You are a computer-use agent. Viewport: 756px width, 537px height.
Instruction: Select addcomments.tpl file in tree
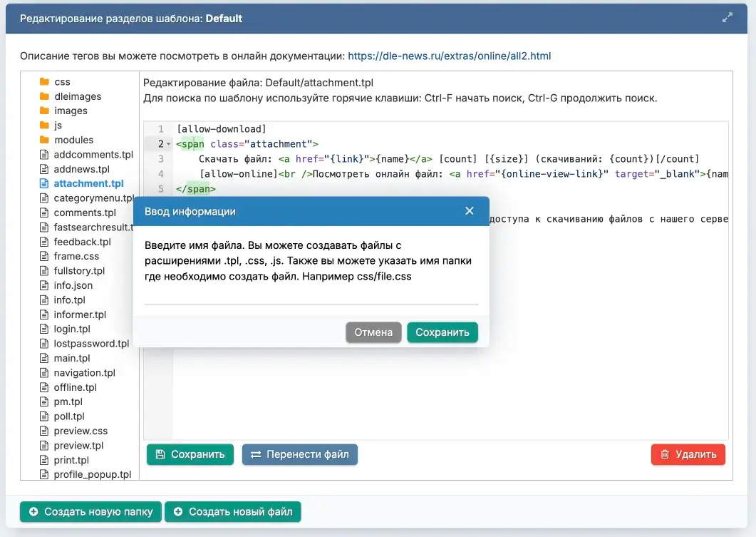coord(93,155)
